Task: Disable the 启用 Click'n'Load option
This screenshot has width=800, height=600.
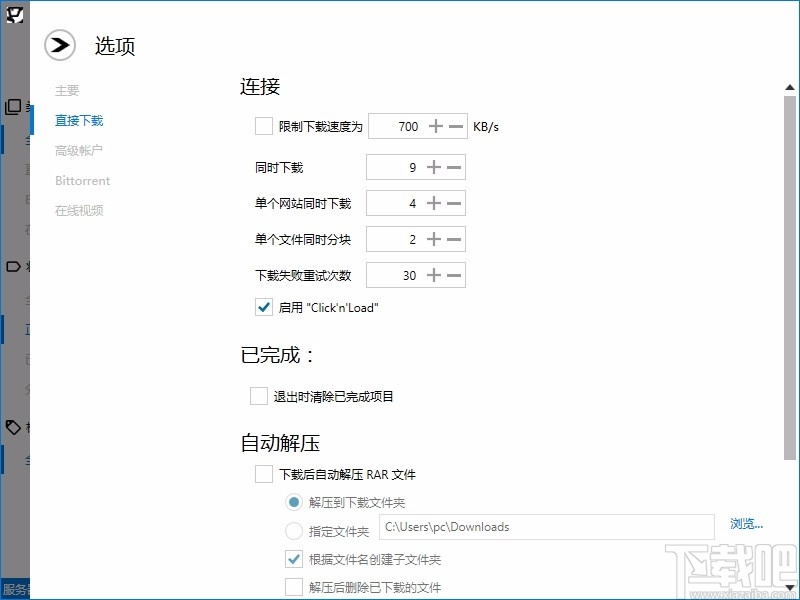Action: click(x=264, y=307)
